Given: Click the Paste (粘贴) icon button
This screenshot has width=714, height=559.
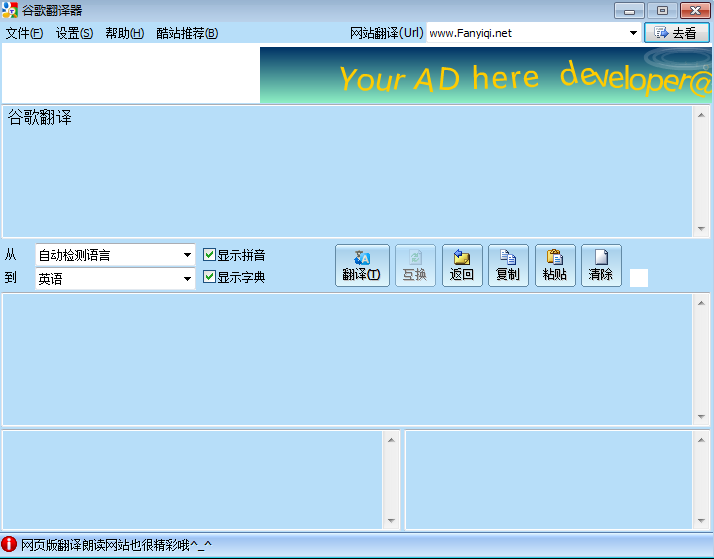Looking at the screenshot, I should click(x=555, y=265).
